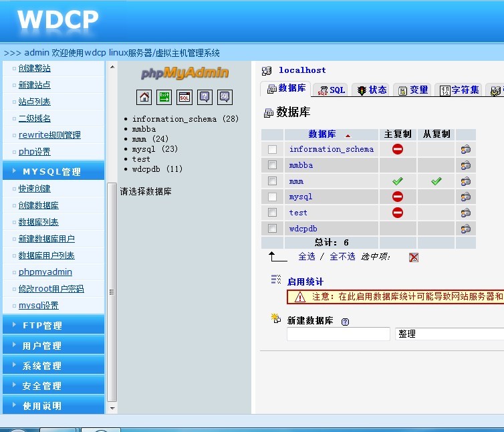The height and width of the screenshot is (432, 504).
Task: Switch to the 状态 tab
Action: (371, 90)
